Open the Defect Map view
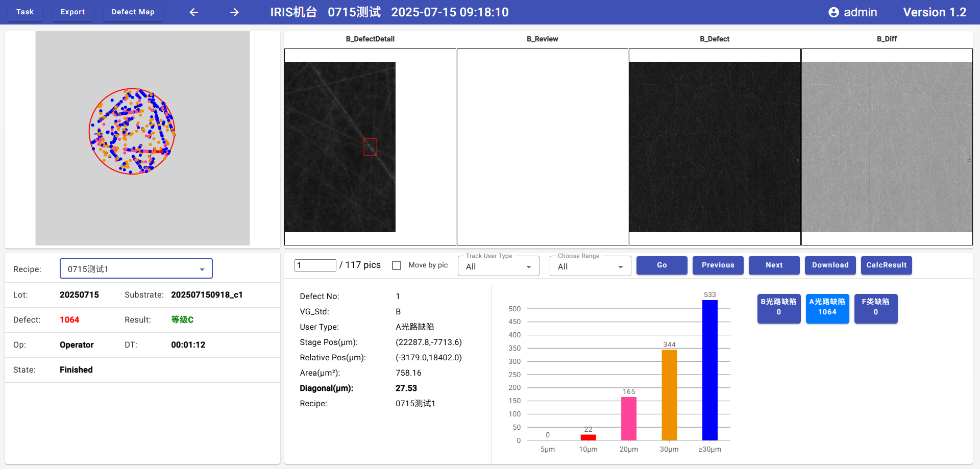 (133, 12)
